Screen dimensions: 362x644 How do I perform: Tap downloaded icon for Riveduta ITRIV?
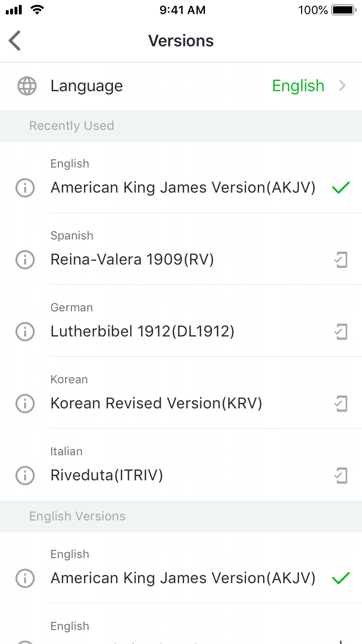[341, 476]
